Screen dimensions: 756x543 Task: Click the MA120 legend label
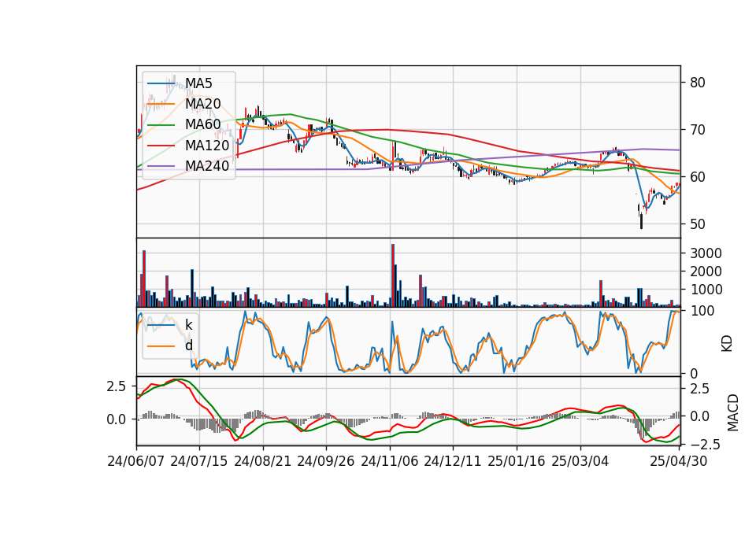[x=207, y=146]
